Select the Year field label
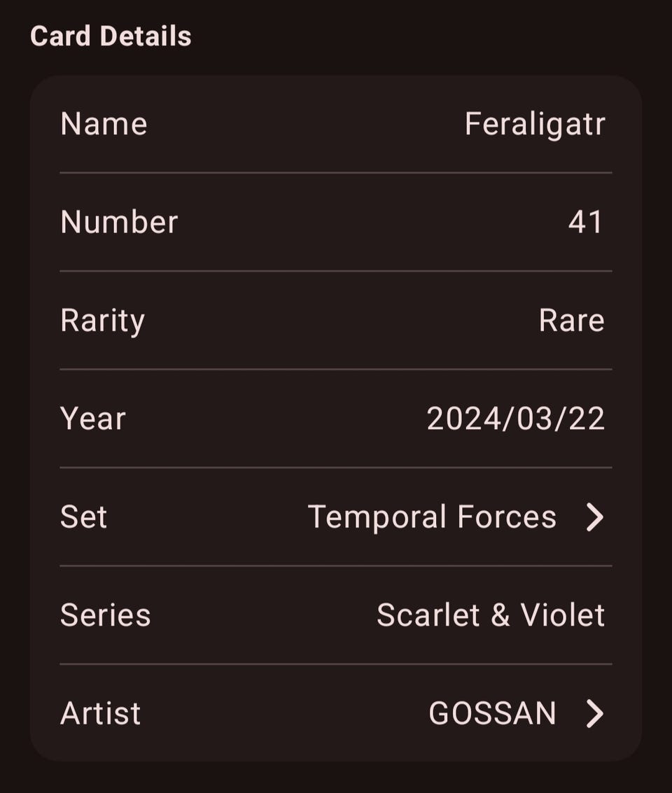Screen dimensions: 672x793 pyautogui.click(x=93, y=419)
